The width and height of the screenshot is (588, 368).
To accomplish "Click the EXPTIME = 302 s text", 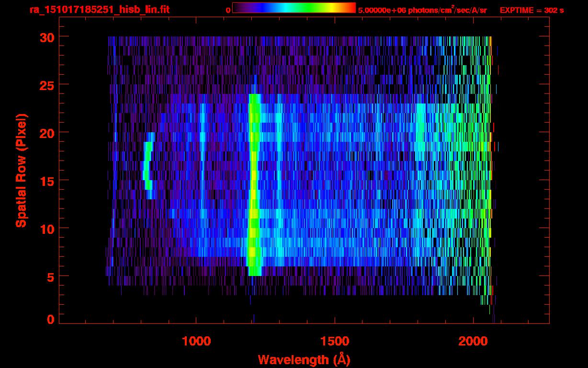I will click(531, 10).
